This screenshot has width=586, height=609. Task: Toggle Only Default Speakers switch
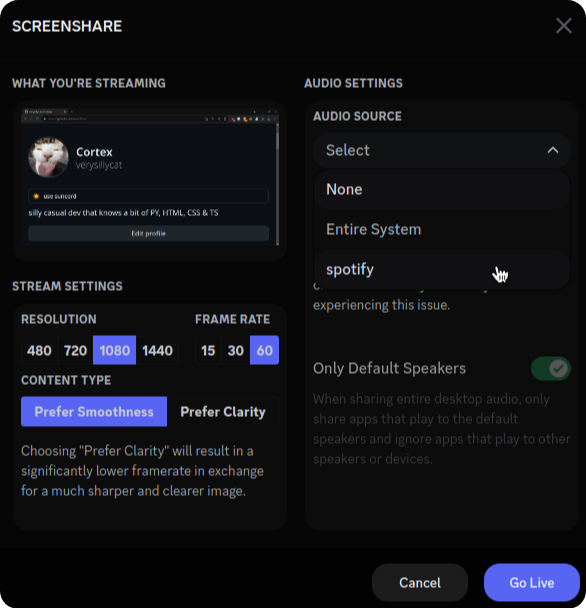click(551, 368)
